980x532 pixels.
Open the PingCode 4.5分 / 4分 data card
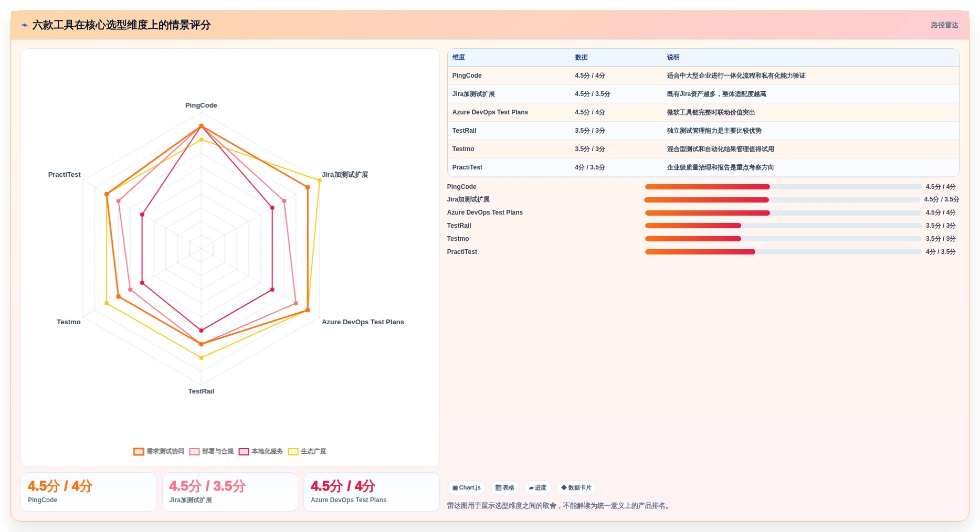89,492
